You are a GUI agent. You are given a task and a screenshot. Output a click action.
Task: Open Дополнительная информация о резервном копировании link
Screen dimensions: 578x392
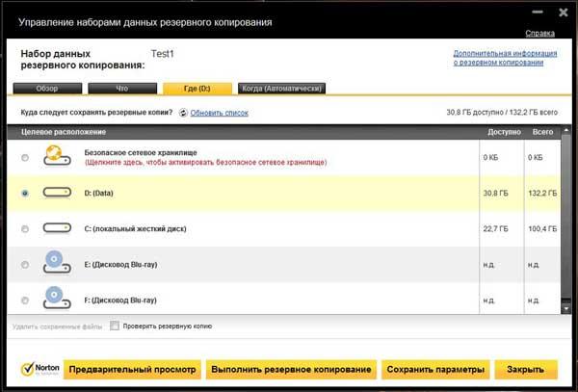505,58
